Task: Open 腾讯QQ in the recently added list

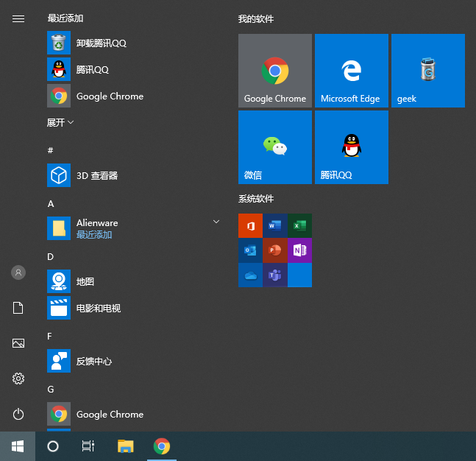Action: 134,69
